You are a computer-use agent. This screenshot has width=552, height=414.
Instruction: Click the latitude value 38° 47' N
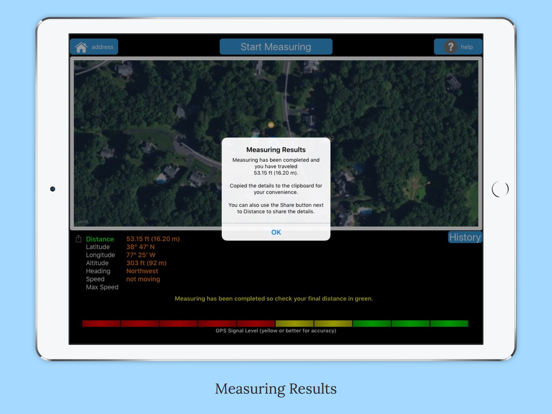click(x=140, y=247)
